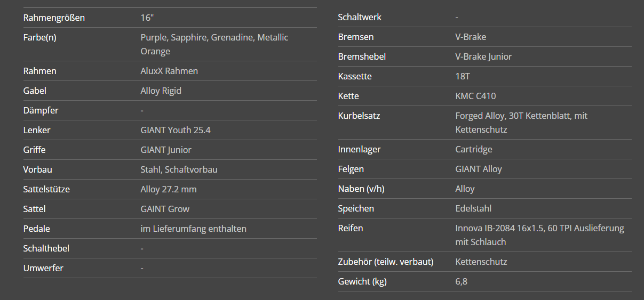
Task: Select the 6,8 weight value
Action: [x=462, y=281]
